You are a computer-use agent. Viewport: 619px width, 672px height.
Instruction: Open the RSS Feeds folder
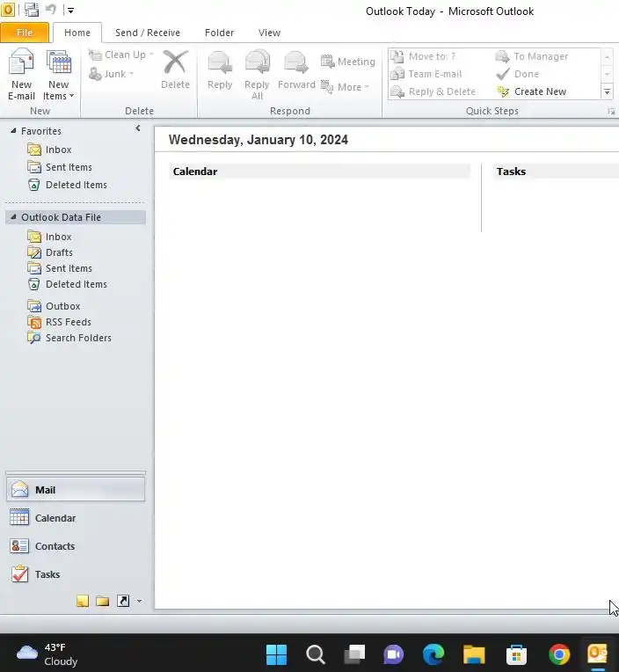pyautogui.click(x=59, y=322)
